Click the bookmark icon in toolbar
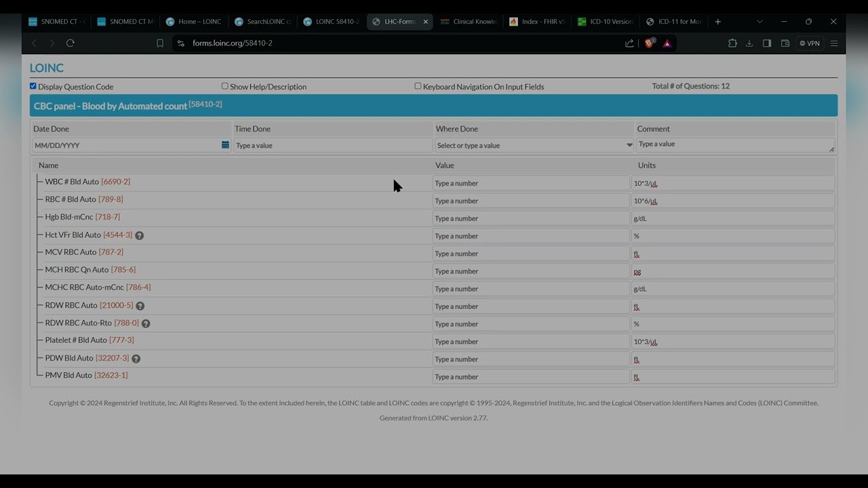Image resolution: width=868 pixels, height=488 pixels. pos(160,43)
